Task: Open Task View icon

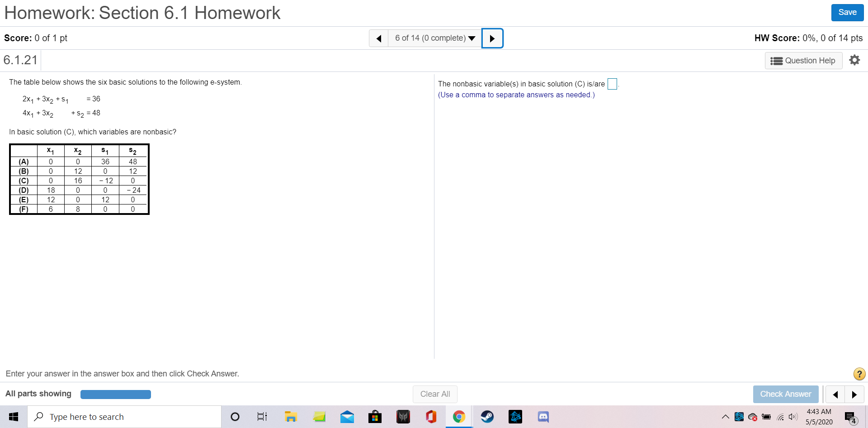Action: [x=262, y=417]
